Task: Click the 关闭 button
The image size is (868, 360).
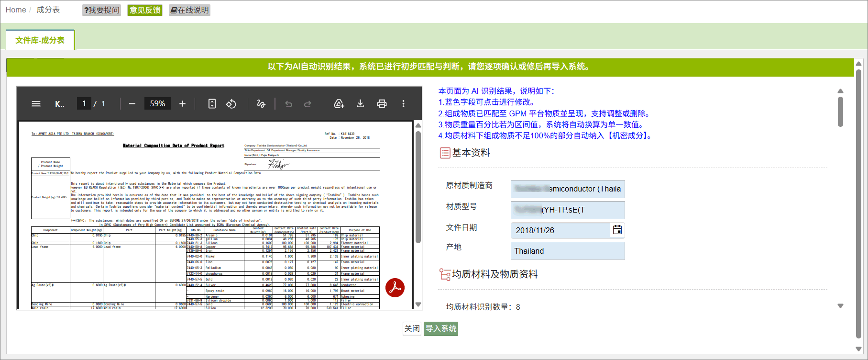Action: coord(412,328)
